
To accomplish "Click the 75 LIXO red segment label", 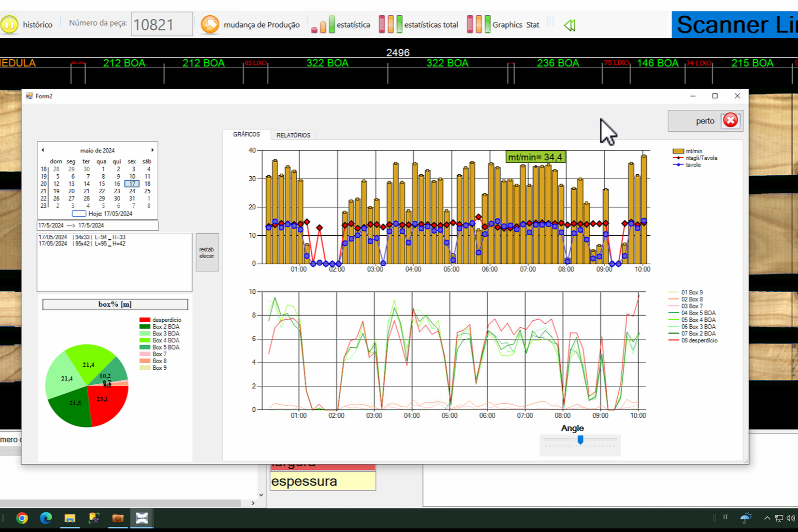I will coord(616,63).
